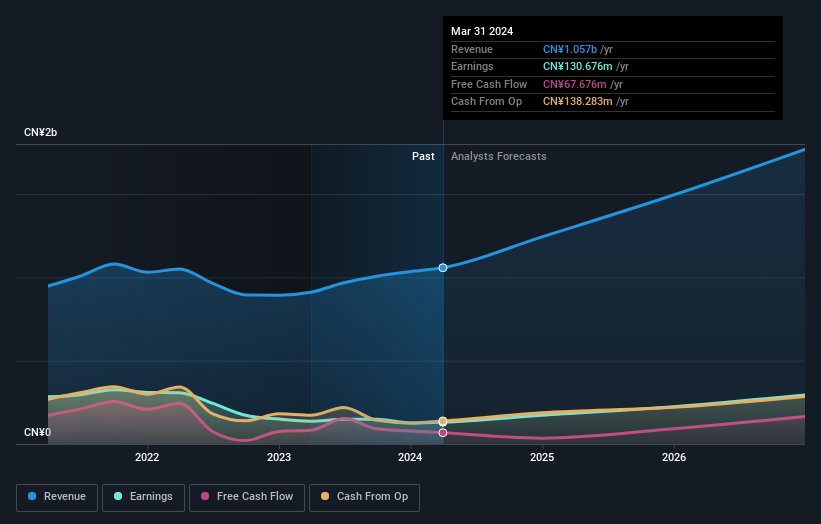Click the CN¥0 y-axis label
Image resolution: width=821 pixels, height=524 pixels.
click(37, 432)
